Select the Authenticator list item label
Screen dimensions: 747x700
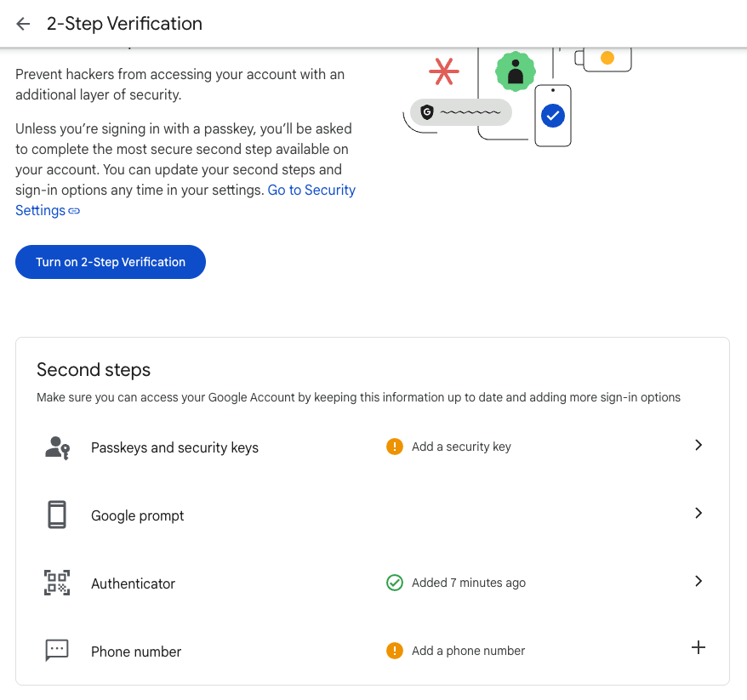pos(133,583)
